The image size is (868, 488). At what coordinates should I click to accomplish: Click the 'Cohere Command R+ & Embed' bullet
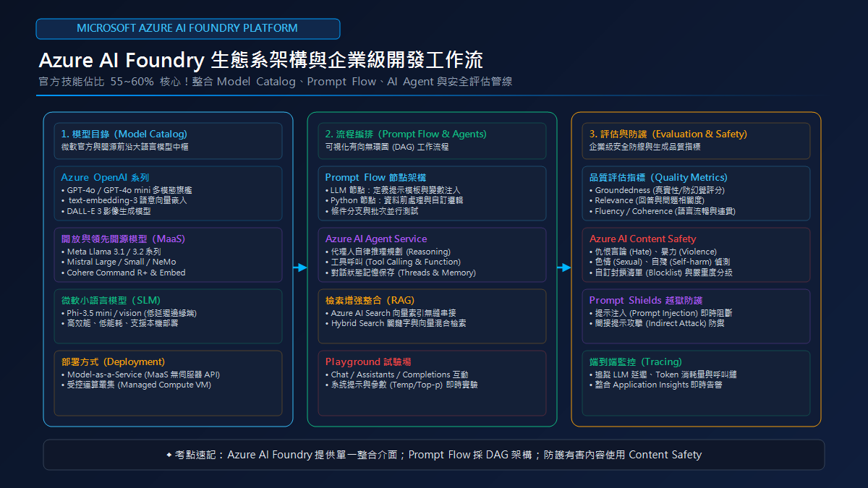[x=123, y=273]
